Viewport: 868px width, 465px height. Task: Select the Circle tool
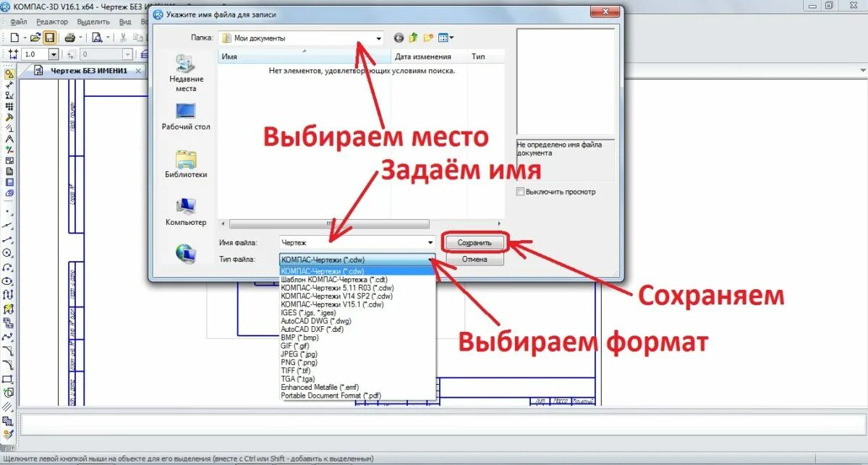pos(9,253)
